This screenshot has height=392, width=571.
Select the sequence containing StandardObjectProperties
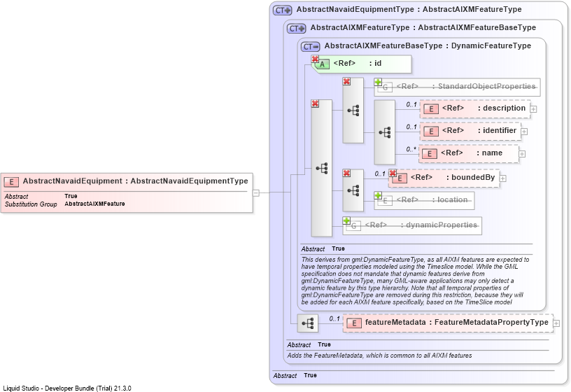click(x=353, y=111)
